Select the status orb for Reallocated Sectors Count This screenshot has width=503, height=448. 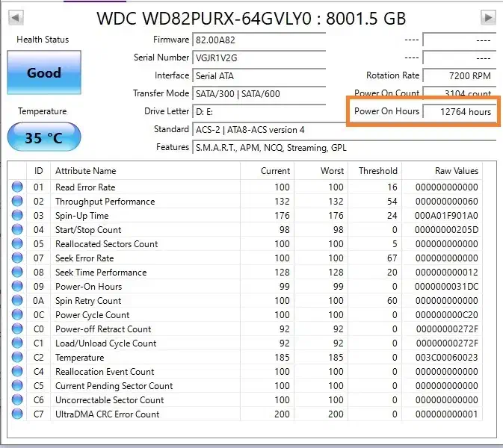point(17,244)
